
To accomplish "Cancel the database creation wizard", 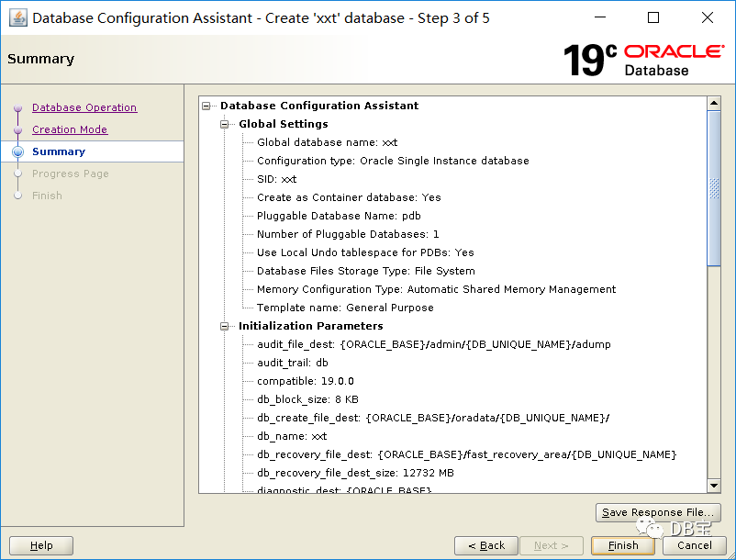I will coord(695,545).
